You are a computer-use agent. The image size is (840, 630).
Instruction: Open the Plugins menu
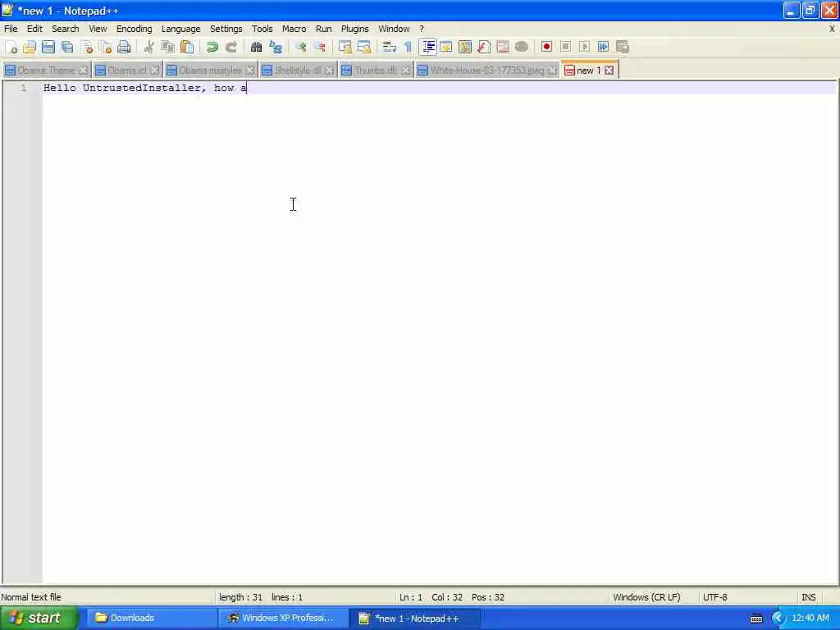354,29
